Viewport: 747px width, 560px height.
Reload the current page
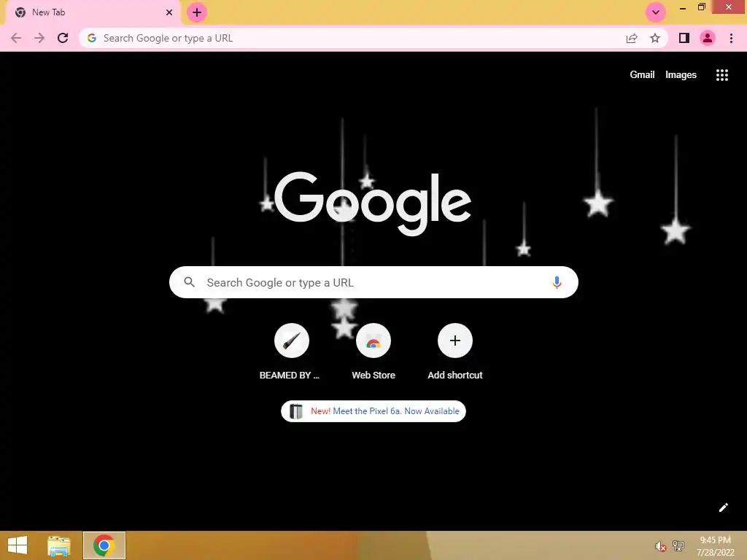point(63,38)
